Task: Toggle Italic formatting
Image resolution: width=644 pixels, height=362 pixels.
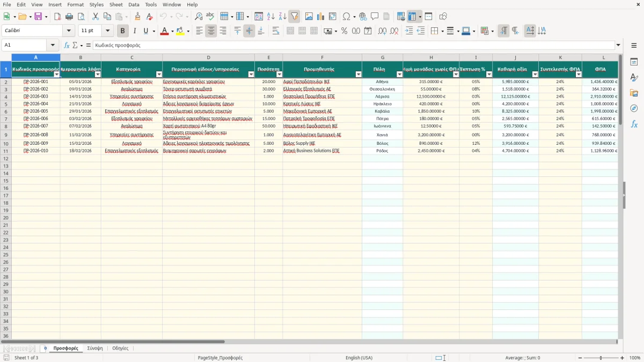Action: 135,31
